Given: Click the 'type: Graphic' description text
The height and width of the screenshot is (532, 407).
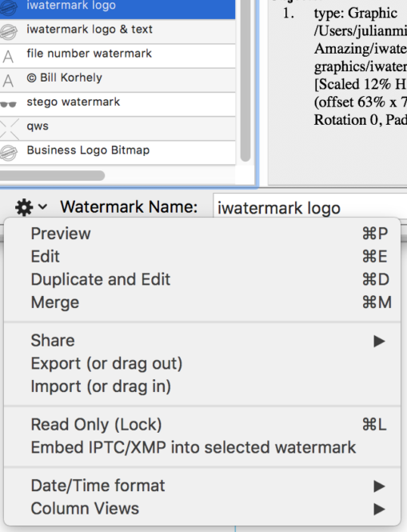Looking at the screenshot, I should click(356, 14).
